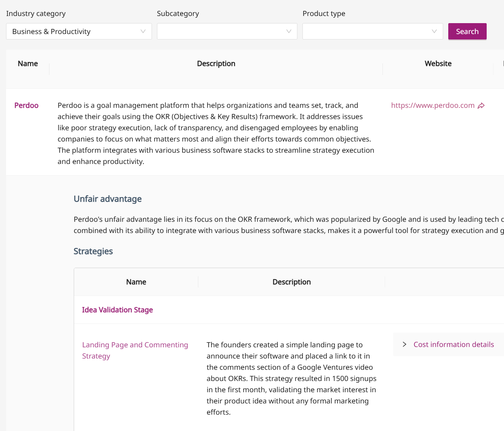Select the Idea Validation Stage row

pos(117,310)
